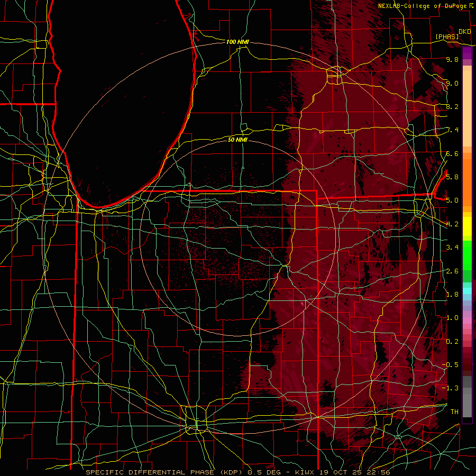Screen dimensions: 476x476
Task: Click the -1.3 value on the scale
Action: [x=450, y=388]
